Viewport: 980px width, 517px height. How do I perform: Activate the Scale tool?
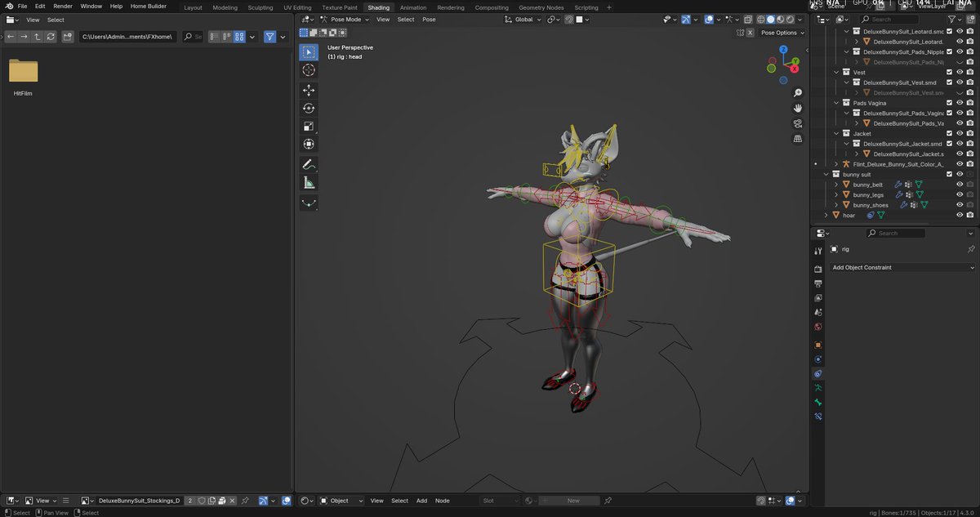click(309, 126)
